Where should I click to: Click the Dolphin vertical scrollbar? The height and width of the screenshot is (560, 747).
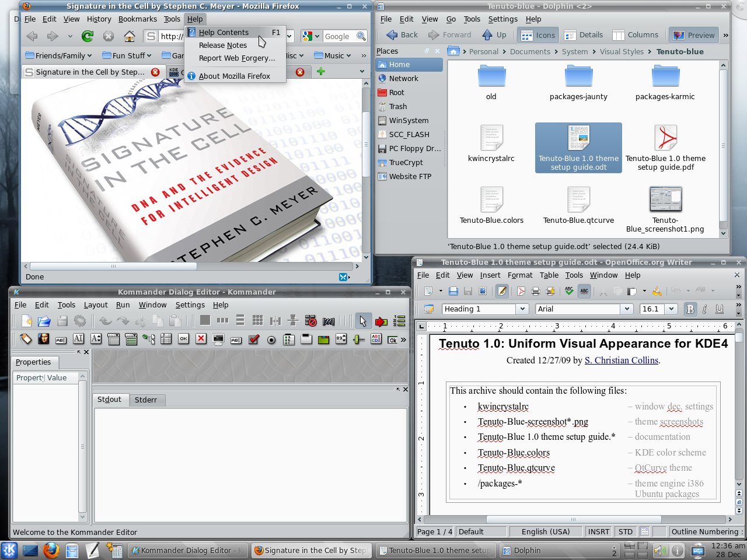click(x=724, y=146)
